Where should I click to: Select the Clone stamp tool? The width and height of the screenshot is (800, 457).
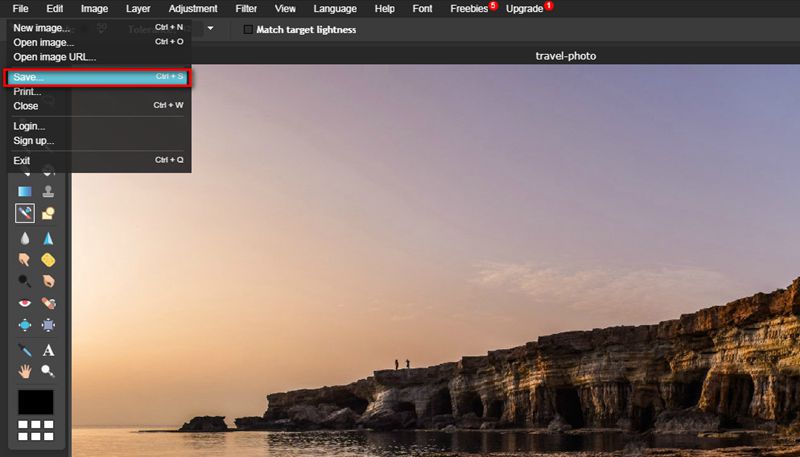point(48,191)
